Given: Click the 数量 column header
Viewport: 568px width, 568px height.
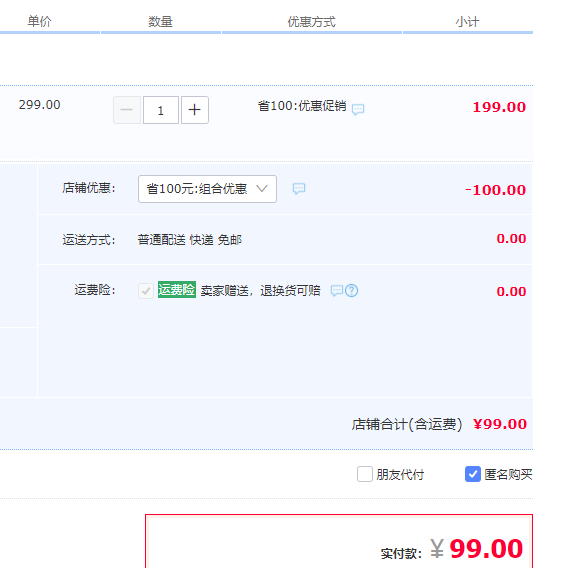Looking at the screenshot, I should point(160,22).
